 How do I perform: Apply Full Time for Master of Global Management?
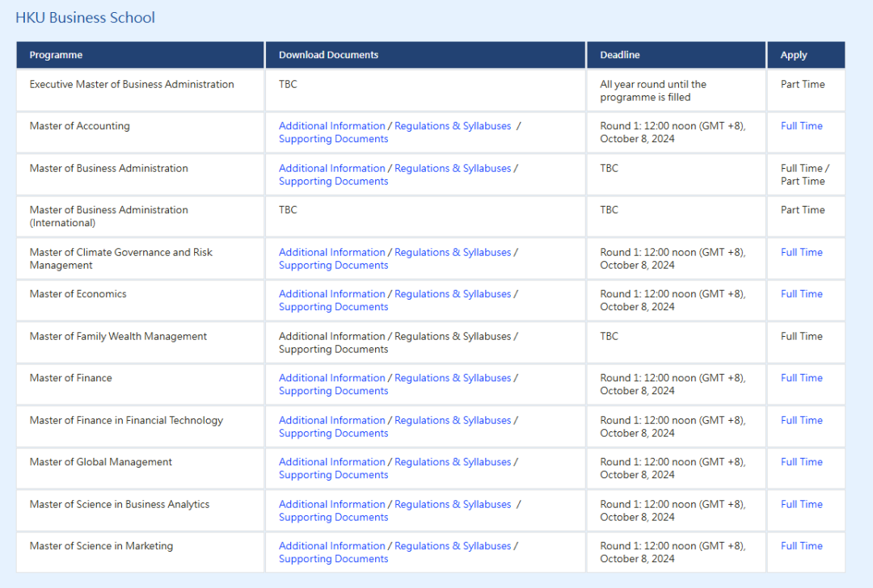[x=801, y=462]
